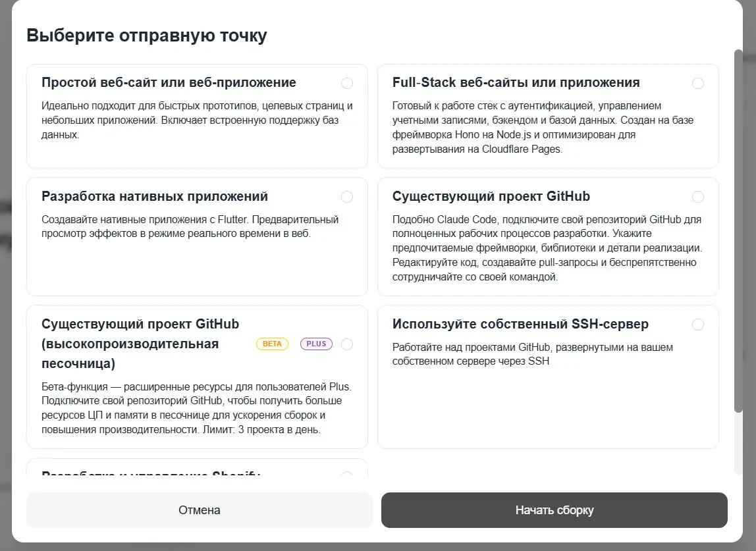Select the высокопроизводительная песочница radio button
The image size is (756, 551).
(x=347, y=344)
